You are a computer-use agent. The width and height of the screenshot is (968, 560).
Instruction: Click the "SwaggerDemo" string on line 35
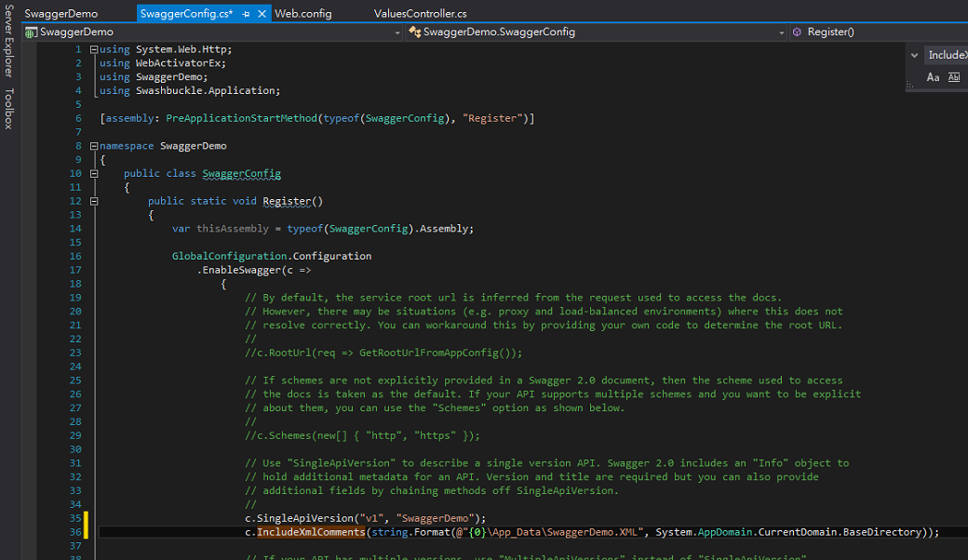(436, 519)
